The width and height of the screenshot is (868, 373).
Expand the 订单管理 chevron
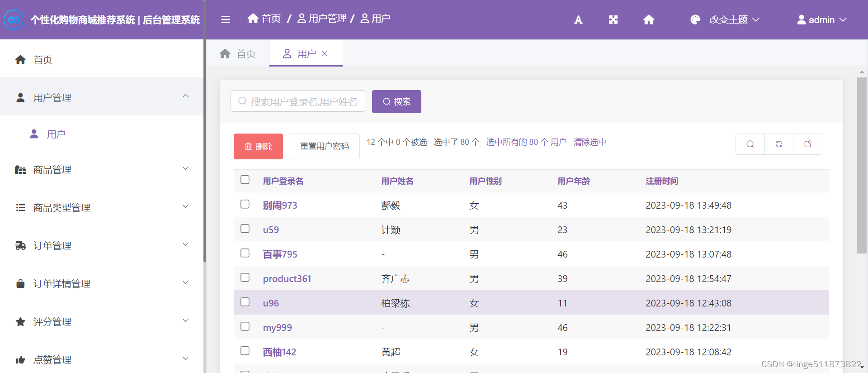tap(185, 244)
